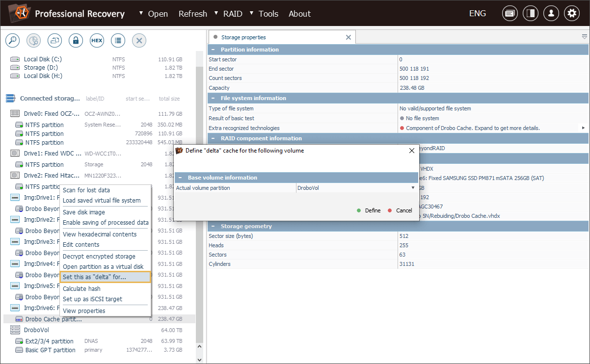
Task: Expand the Extra recognized technologies details arrow
Action: (x=584, y=128)
